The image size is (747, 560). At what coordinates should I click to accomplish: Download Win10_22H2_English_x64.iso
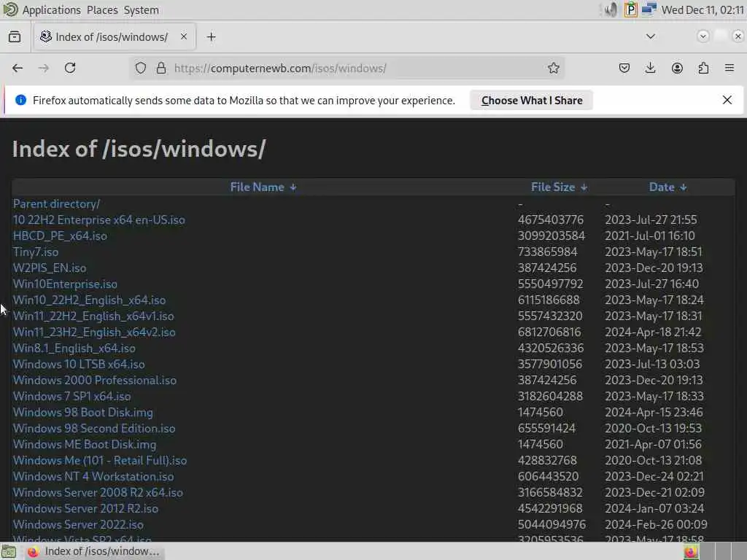click(x=90, y=300)
